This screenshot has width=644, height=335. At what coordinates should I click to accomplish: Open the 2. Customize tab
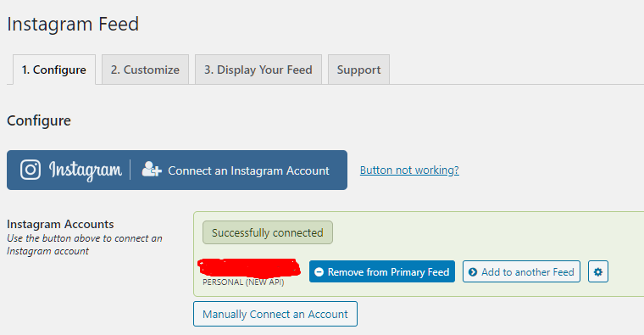pos(146,70)
